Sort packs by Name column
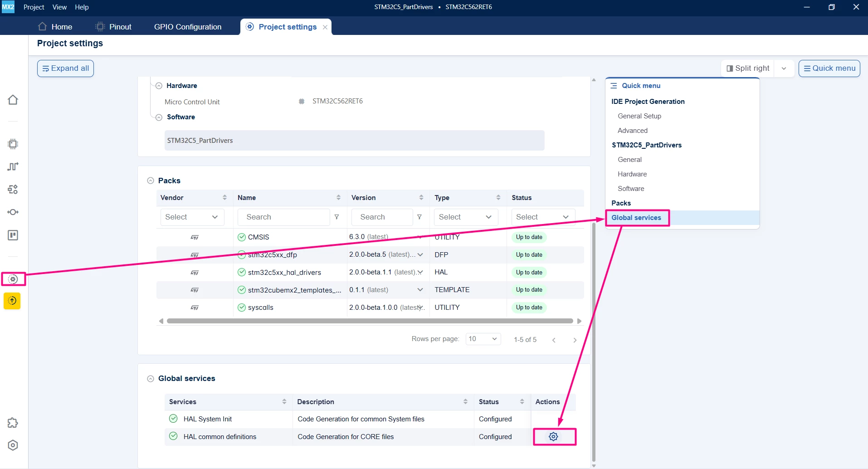This screenshot has height=469, width=868. (338, 197)
